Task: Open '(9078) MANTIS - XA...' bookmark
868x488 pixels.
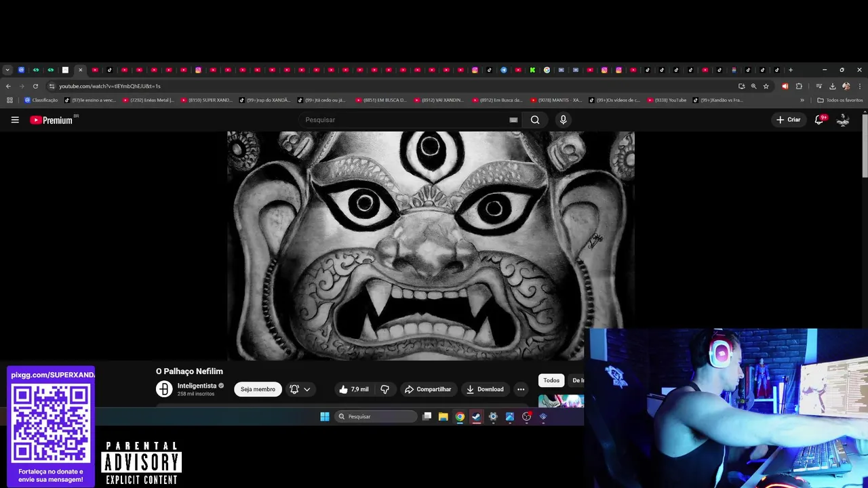Action: coord(556,100)
